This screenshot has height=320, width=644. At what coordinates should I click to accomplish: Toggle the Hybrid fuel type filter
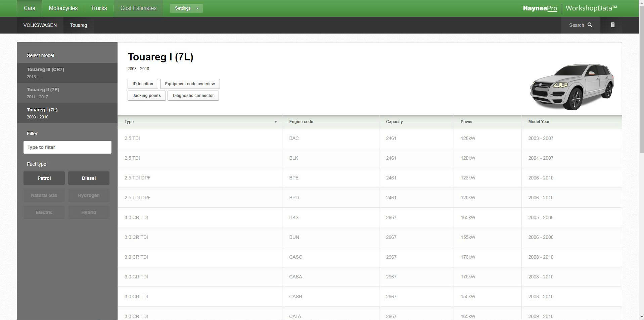pyautogui.click(x=89, y=212)
